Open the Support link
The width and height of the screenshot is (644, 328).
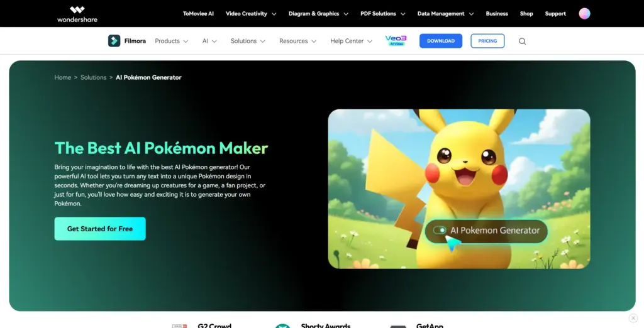coord(555,14)
